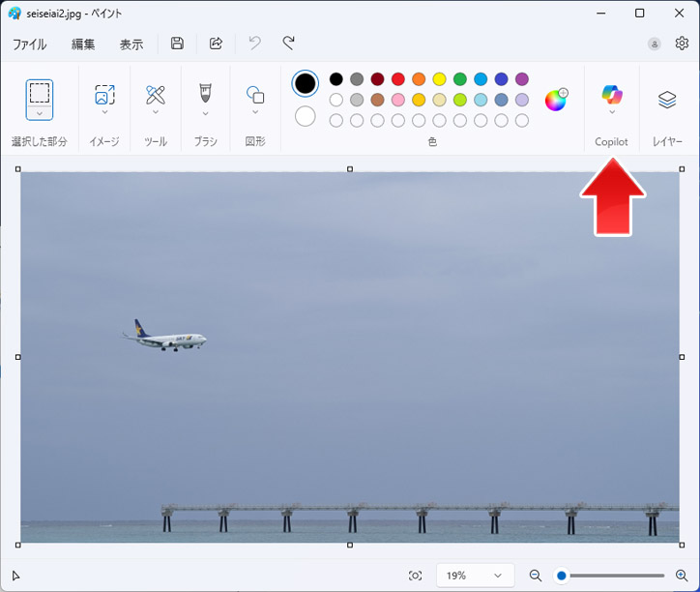This screenshot has width=700, height=592.
Task: Undo the last action
Action: pos(255,44)
